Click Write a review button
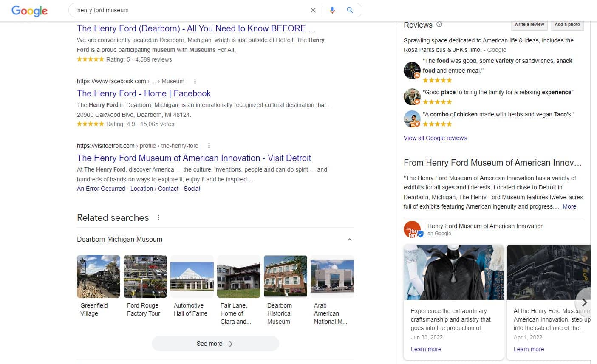 (529, 25)
